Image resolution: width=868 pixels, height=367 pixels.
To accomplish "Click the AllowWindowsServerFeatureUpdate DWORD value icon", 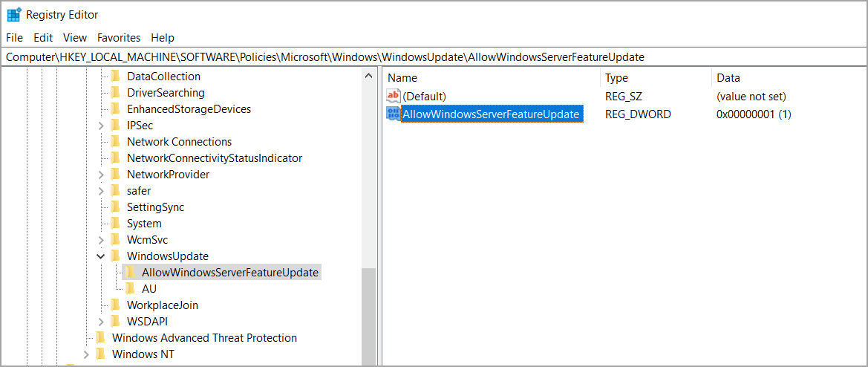I will pos(393,114).
